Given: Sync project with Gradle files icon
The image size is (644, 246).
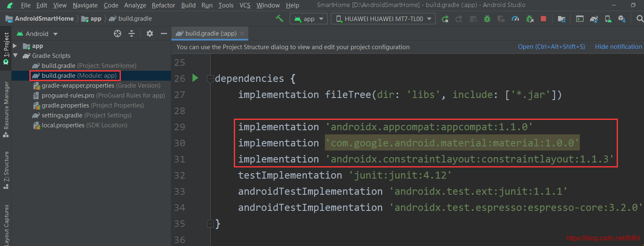Looking at the screenshot, I should point(594,19).
